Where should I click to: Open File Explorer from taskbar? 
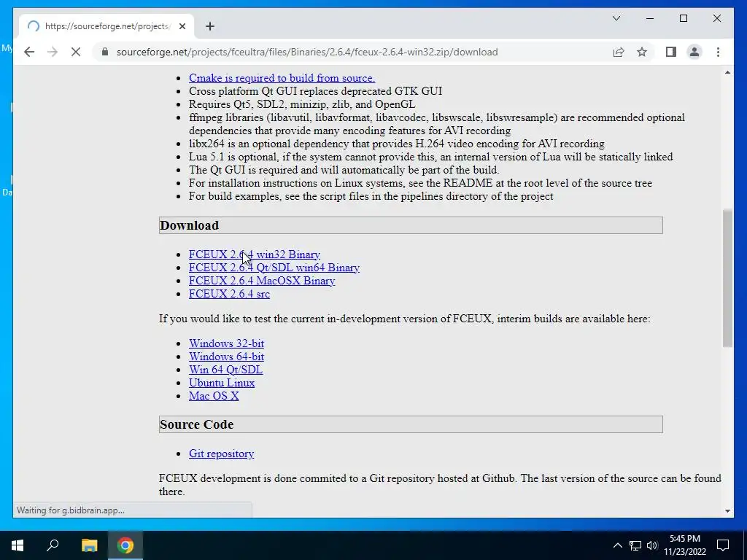click(89, 545)
